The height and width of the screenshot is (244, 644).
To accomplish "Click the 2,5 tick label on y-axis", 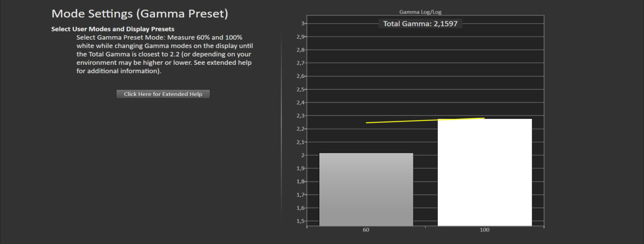I will pyautogui.click(x=300, y=90).
